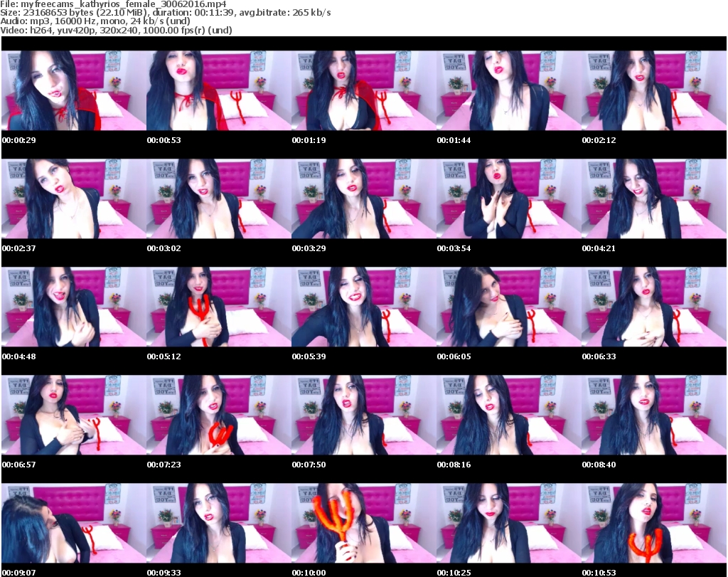Pick the thumbnail above 00:07:50
The height and width of the screenshot is (577, 728).
pyautogui.click(x=364, y=415)
